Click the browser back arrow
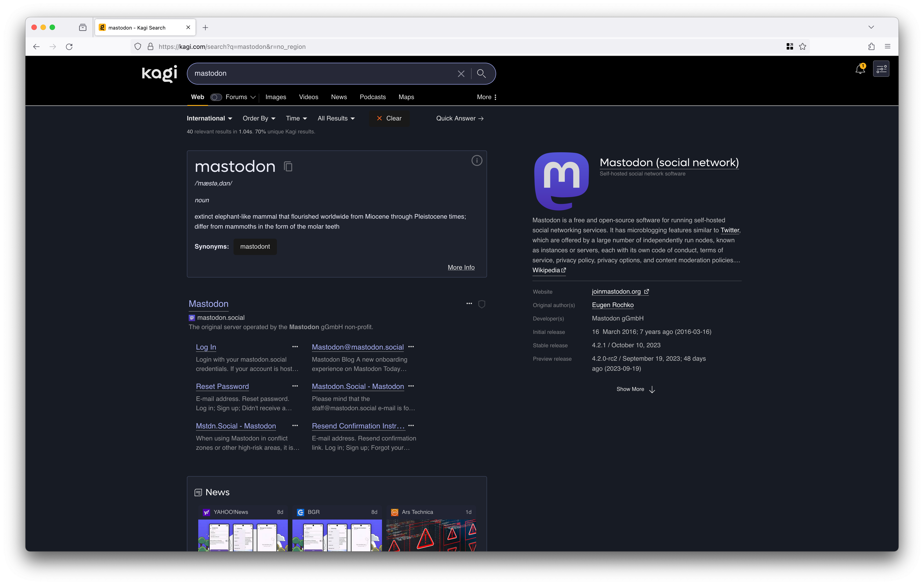This screenshot has height=585, width=924. click(x=36, y=47)
